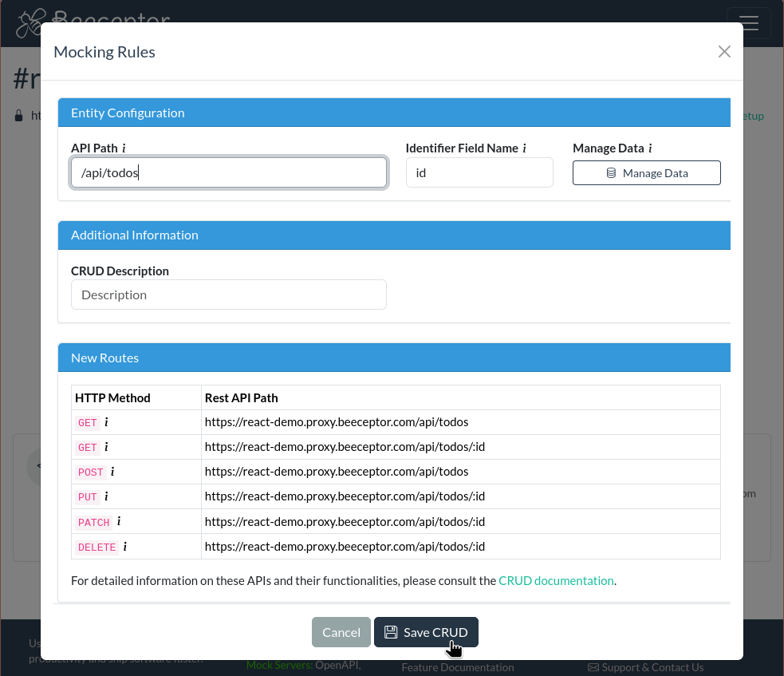Click the Beeceptor butterfly logo
This screenshot has width=784, height=676.
(29, 22)
